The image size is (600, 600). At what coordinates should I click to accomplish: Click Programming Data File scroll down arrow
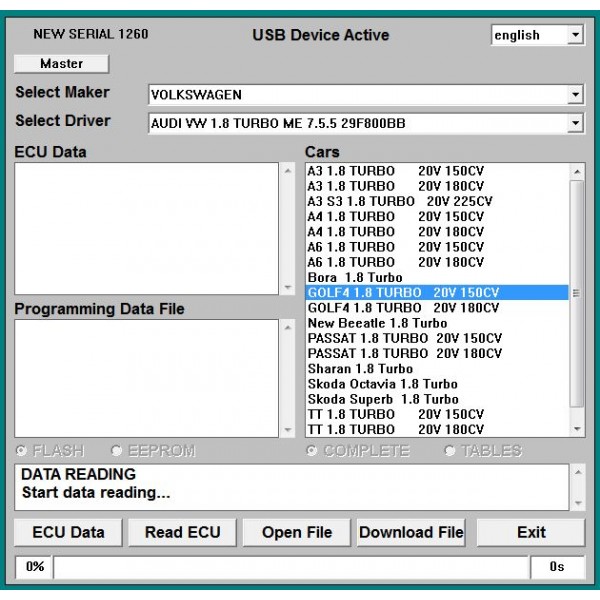pyautogui.click(x=288, y=430)
